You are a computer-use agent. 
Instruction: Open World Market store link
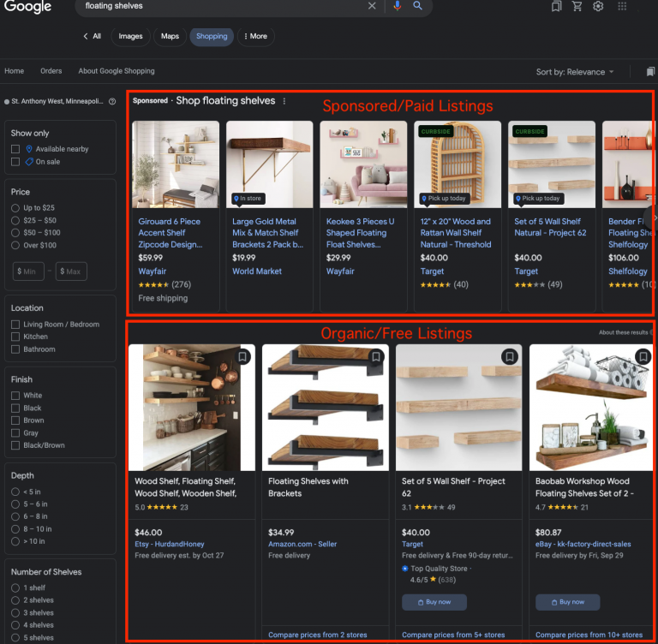[257, 271]
